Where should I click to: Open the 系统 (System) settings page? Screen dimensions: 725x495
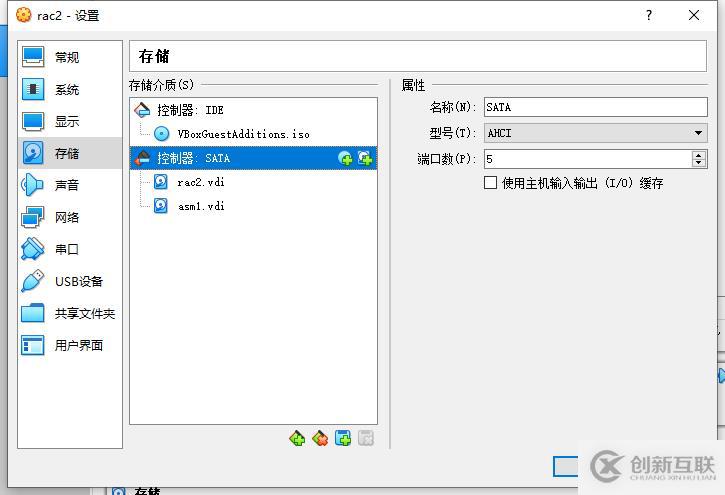tap(70, 89)
